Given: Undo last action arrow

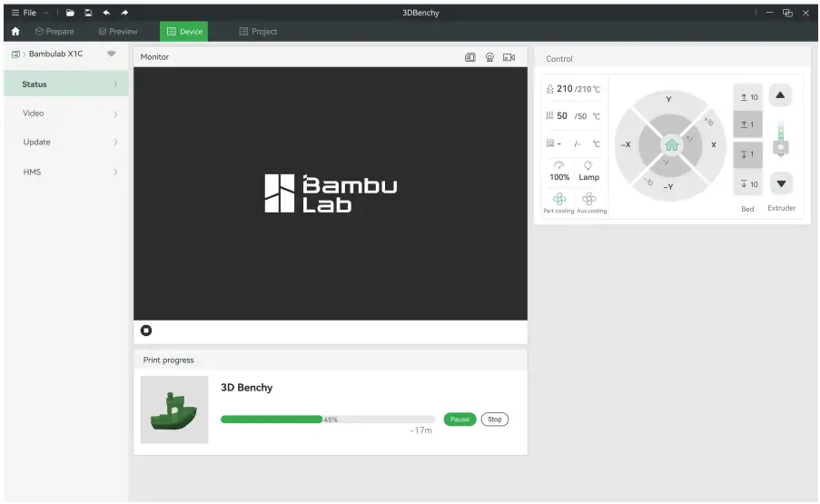Looking at the screenshot, I should [106, 13].
